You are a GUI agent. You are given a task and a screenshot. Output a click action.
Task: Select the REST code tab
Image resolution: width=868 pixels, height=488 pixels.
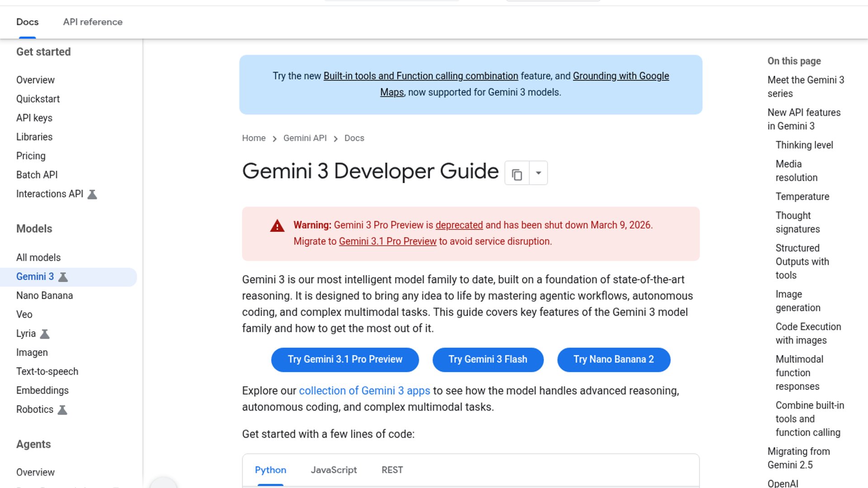(x=392, y=470)
